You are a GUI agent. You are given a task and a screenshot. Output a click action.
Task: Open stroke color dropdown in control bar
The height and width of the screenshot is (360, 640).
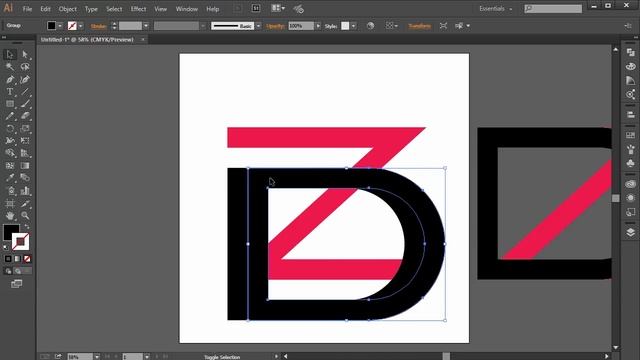(x=80, y=26)
